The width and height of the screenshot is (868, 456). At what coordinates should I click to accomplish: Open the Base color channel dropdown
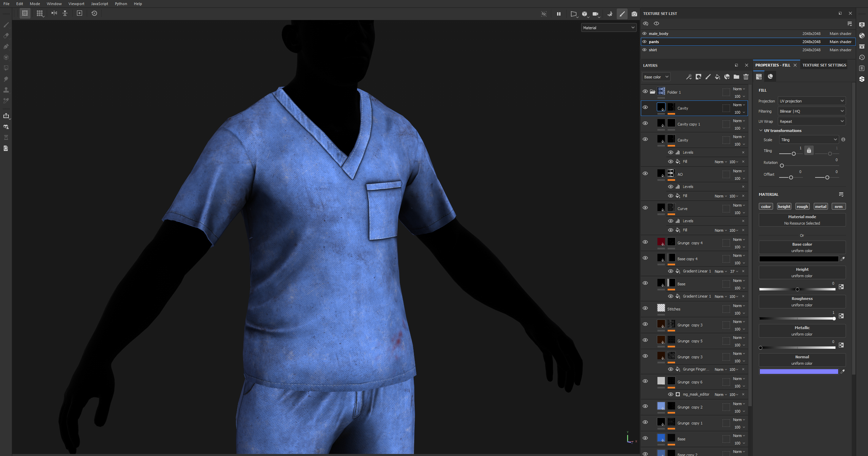pos(656,77)
